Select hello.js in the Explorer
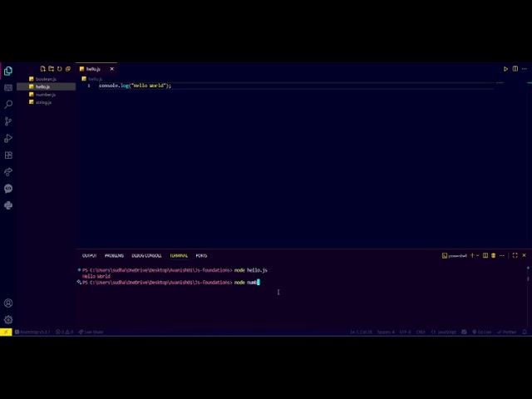Viewport: 532px width, 399px height. 46,86
